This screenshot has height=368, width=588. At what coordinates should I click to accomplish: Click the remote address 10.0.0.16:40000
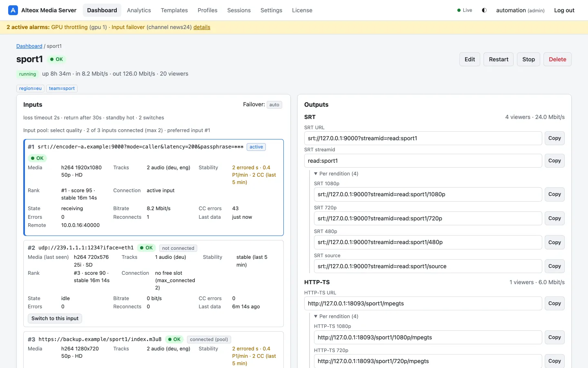tap(80, 225)
